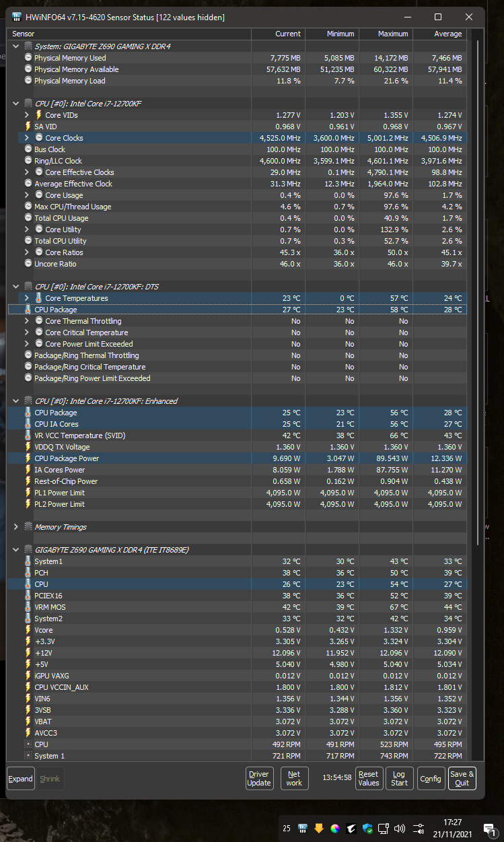The height and width of the screenshot is (842, 504).
Task: Click the volume speaker icon in taskbar
Action: (400, 828)
